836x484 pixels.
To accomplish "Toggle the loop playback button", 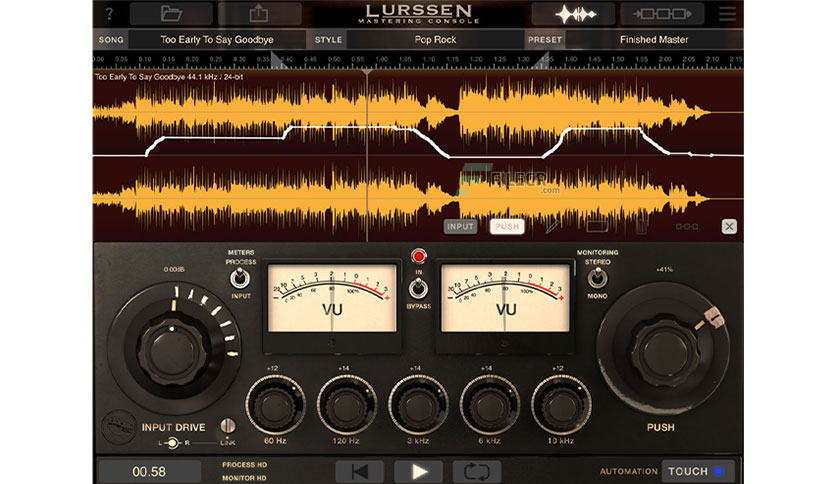I will click(477, 471).
